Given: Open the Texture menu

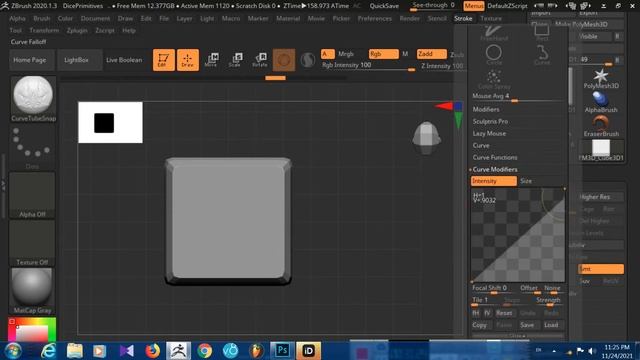Looking at the screenshot, I should [491, 18].
